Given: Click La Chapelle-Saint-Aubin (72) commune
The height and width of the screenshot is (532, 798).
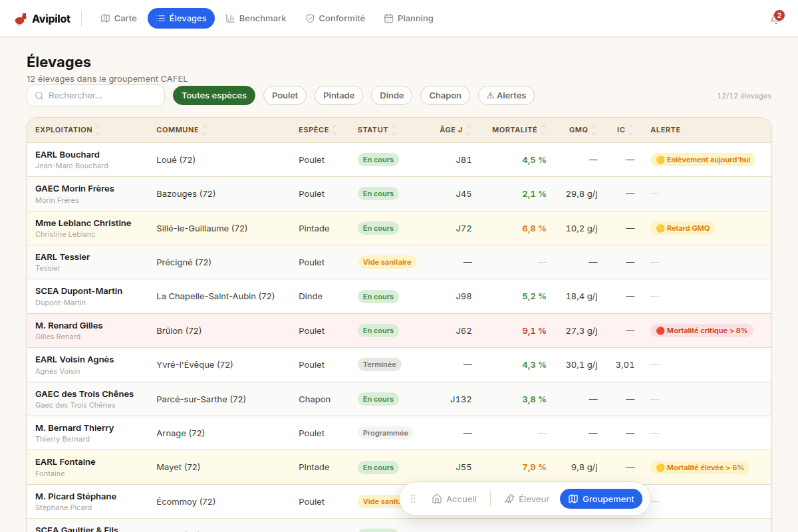Looking at the screenshot, I should [x=215, y=297].
